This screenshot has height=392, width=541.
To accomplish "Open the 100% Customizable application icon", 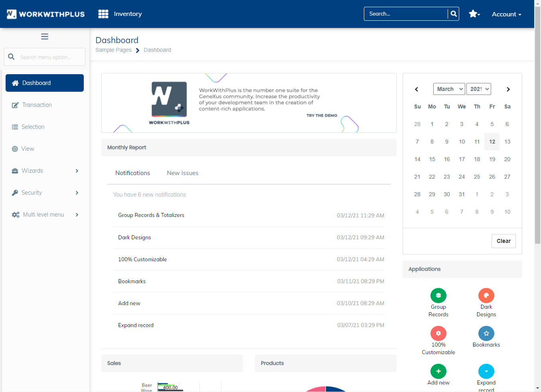I will (x=438, y=333).
